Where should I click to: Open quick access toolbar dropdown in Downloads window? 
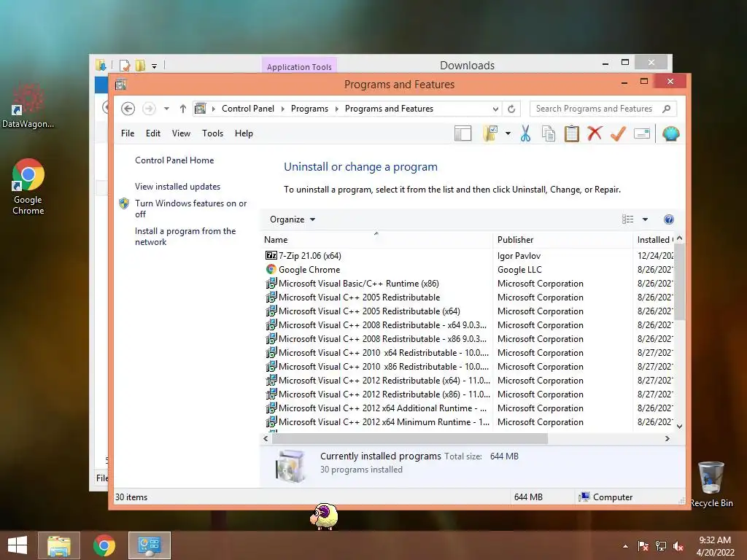coord(154,66)
